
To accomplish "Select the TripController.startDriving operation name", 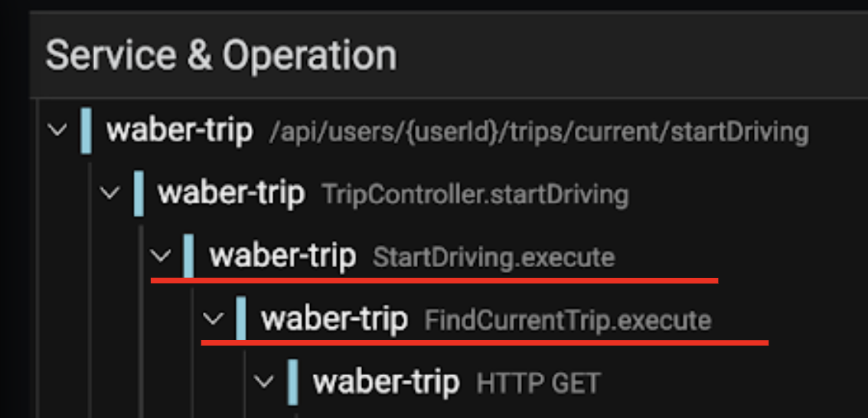I will (475, 194).
